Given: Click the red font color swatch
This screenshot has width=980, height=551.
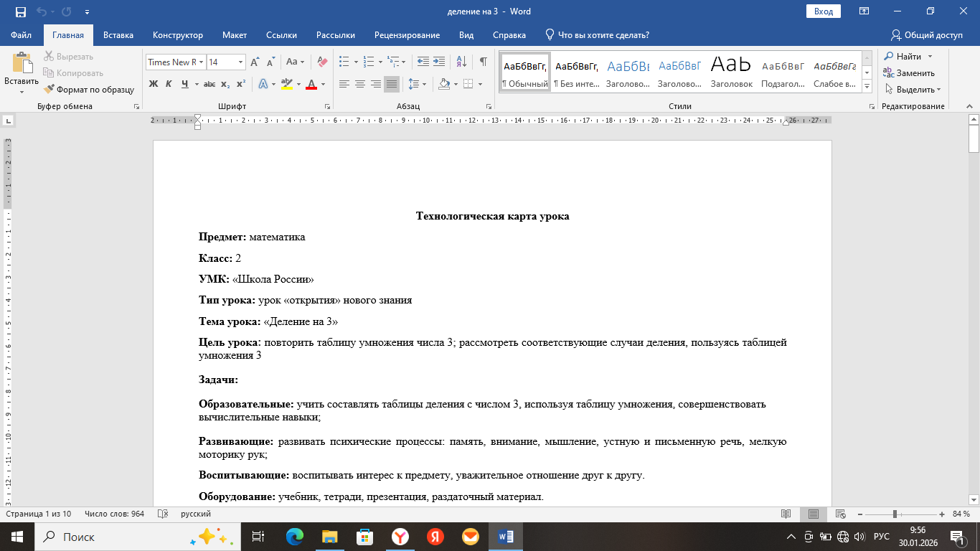Looking at the screenshot, I should 311,85.
